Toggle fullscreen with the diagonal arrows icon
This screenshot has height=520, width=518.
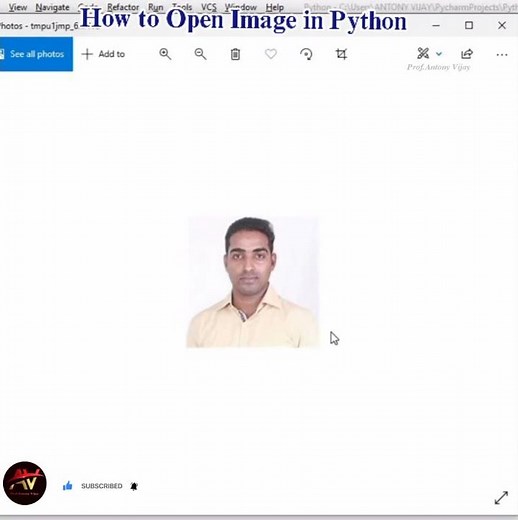[501, 498]
